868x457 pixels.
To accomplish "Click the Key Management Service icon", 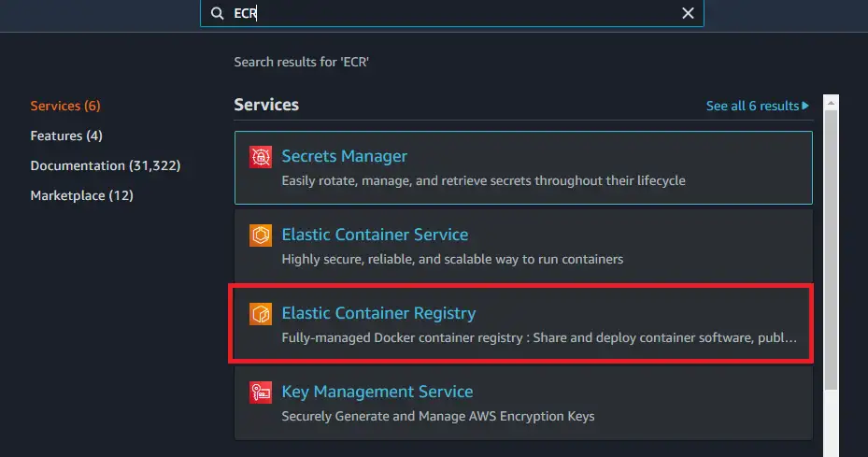I will click(261, 393).
